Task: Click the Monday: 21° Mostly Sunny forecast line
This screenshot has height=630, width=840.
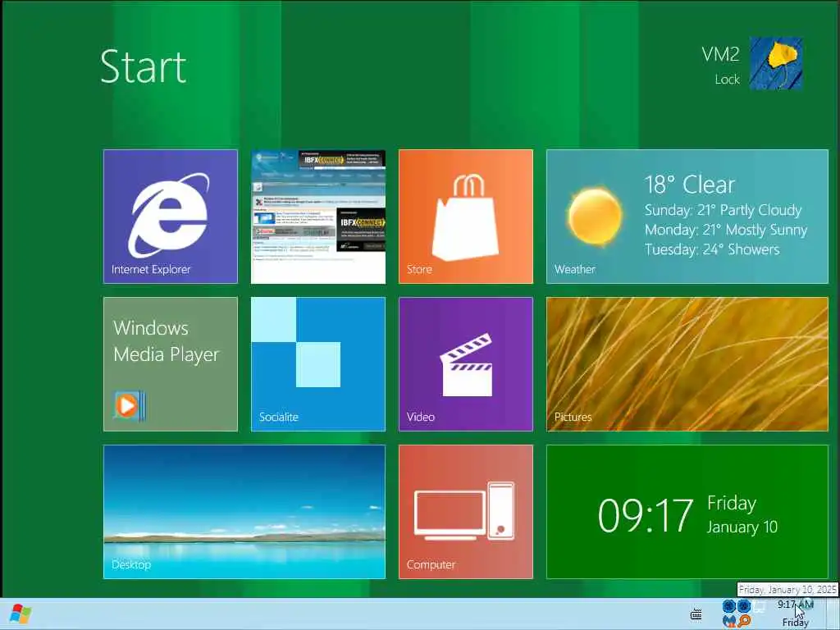Action: pyautogui.click(x=726, y=230)
